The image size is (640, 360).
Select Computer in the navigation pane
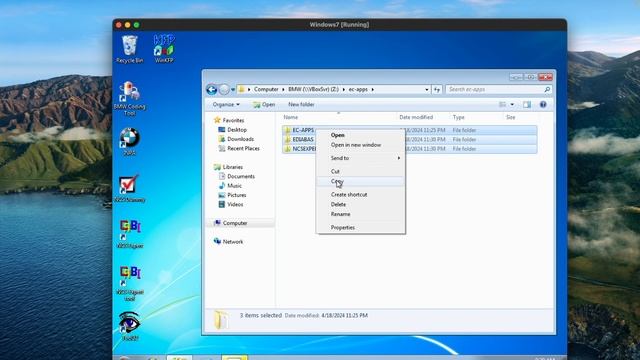231,223
